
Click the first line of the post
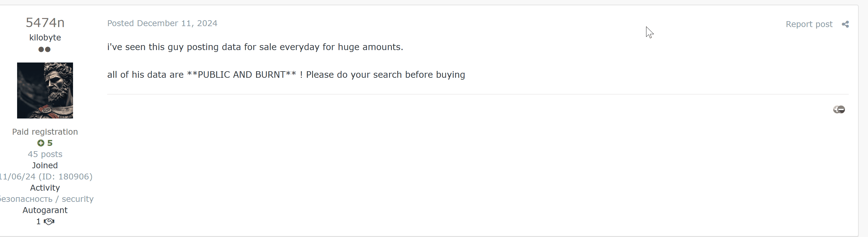[255, 47]
